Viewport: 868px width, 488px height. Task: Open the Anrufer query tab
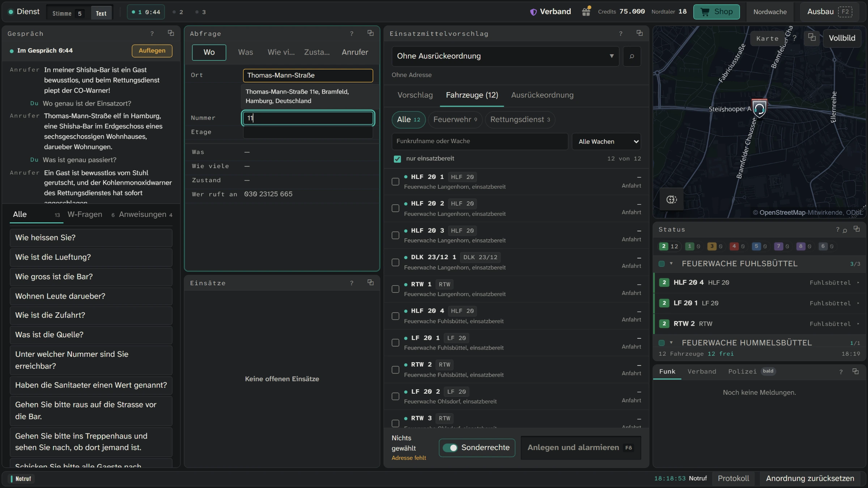pos(355,52)
